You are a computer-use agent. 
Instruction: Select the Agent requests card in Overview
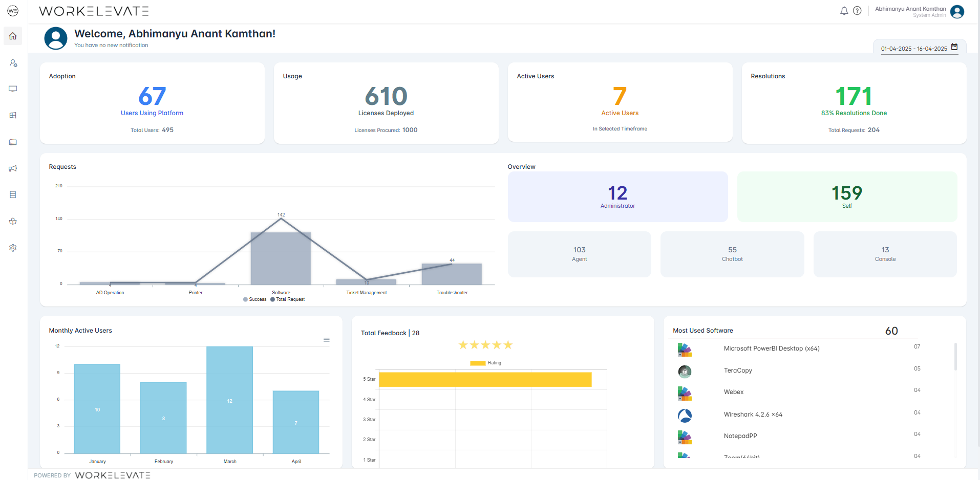[579, 254]
